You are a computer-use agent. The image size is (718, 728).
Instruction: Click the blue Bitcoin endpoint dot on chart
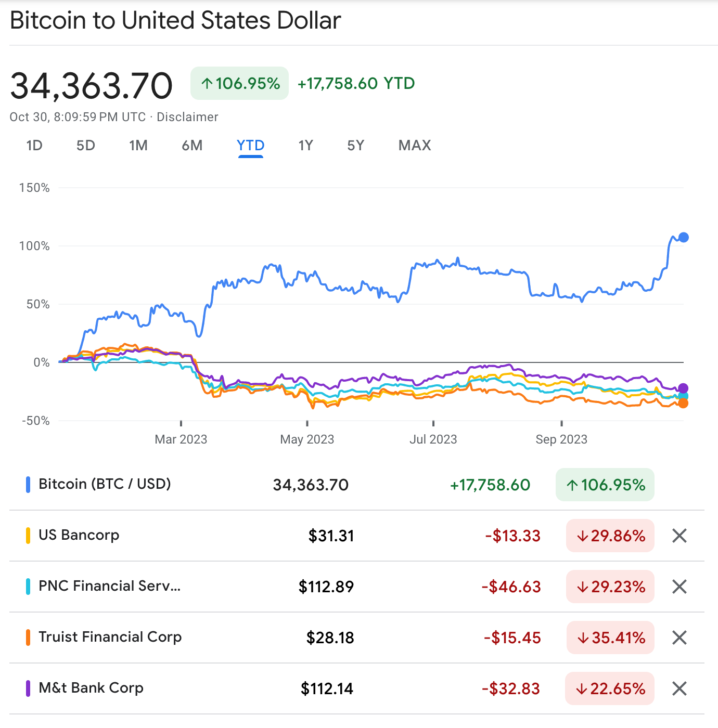(684, 237)
